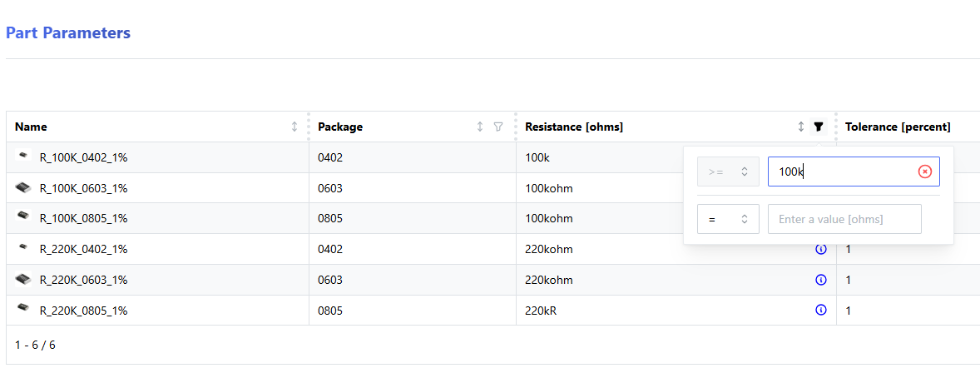Open the = operator dropdown
The width and height of the screenshot is (980, 368).
(x=728, y=219)
